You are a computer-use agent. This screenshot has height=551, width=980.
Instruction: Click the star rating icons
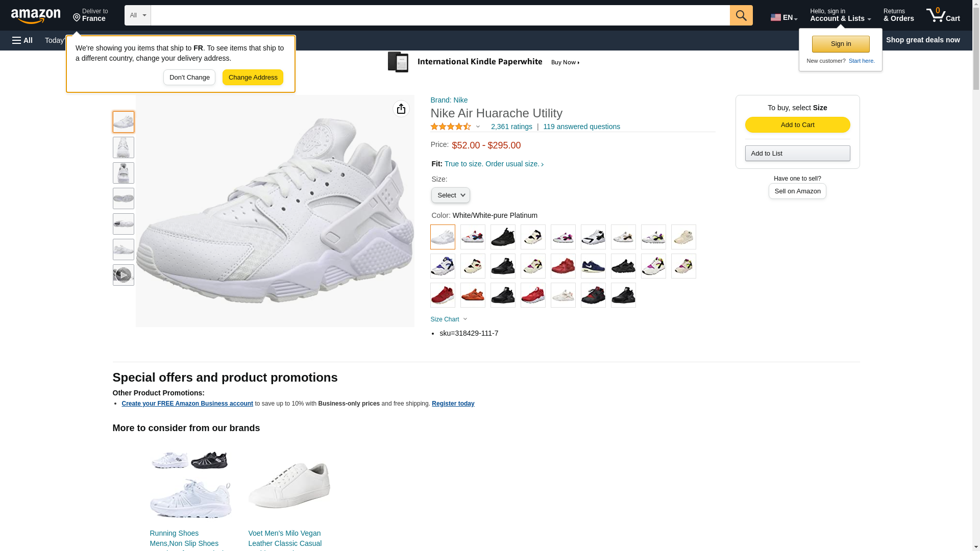[x=451, y=127]
